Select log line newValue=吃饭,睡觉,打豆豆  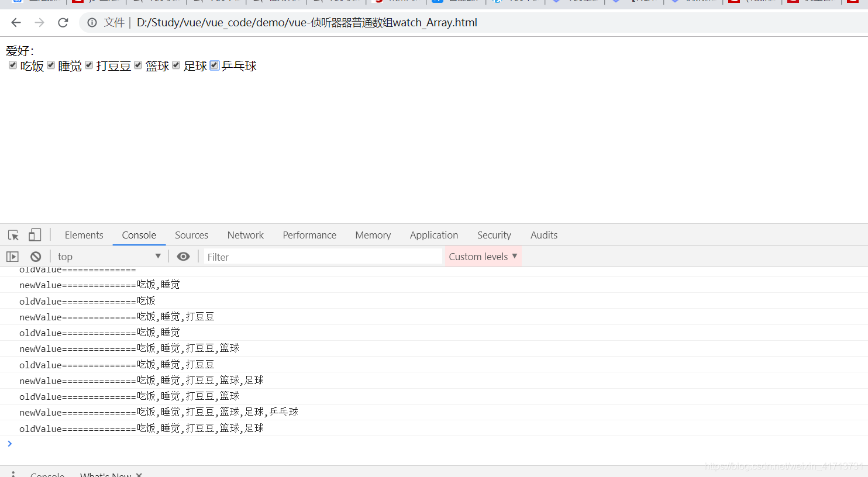(x=434, y=317)
